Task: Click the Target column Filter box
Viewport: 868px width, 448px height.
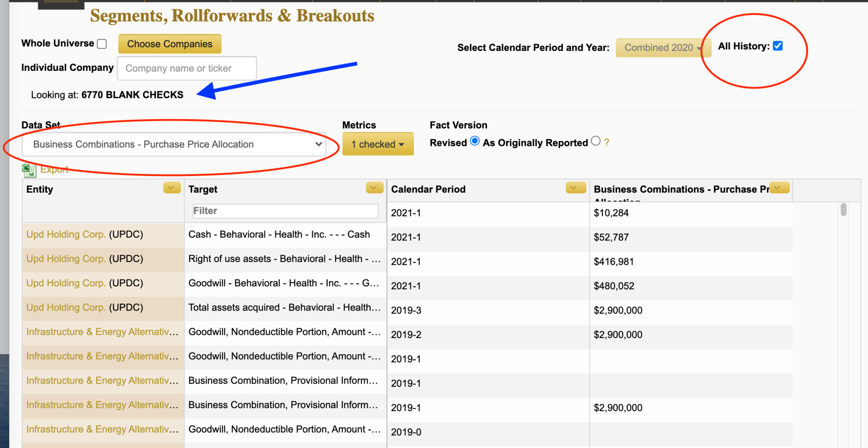Action: [285, 211]
